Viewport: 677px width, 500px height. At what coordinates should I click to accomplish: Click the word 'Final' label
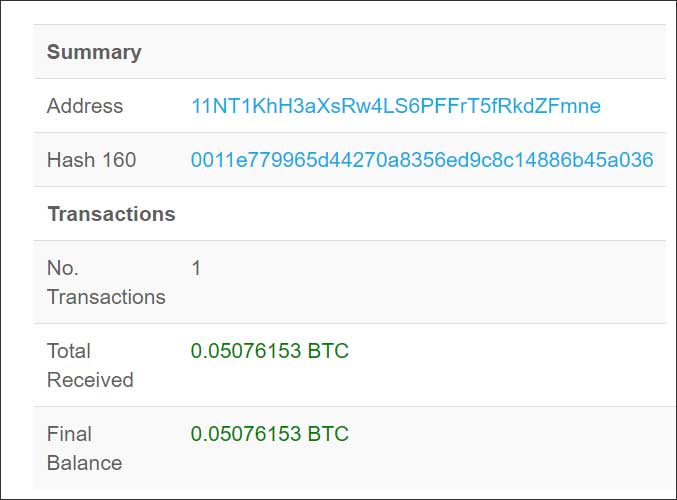click(x=69, y=434)
